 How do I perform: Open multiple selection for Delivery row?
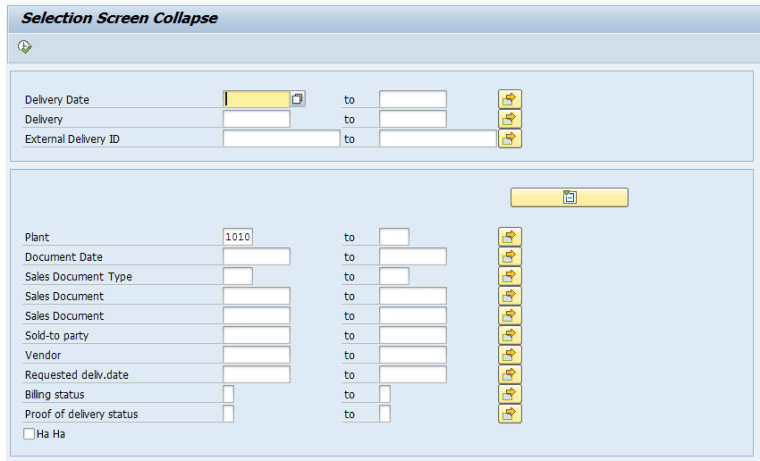point(510,119)
